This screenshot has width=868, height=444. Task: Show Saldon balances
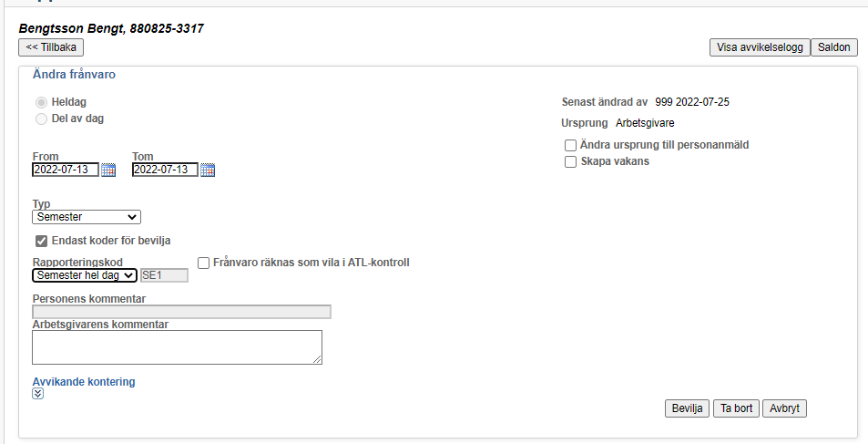point(833,47)
